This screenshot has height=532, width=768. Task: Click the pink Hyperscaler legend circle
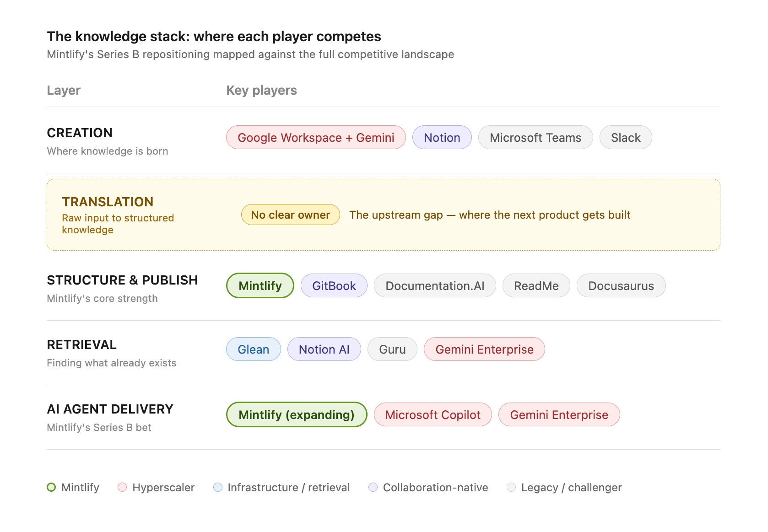tap(122, 487)
